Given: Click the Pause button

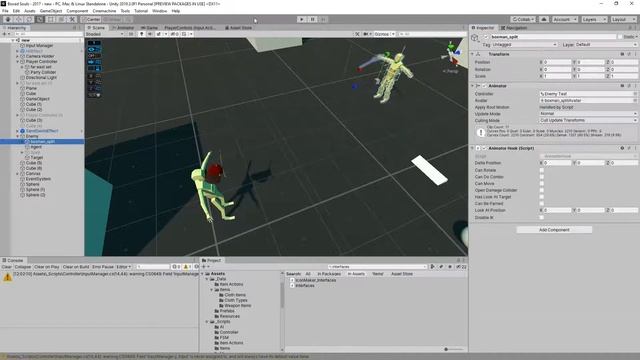Looking at the screenshot, I should click(x=313, y=19).
